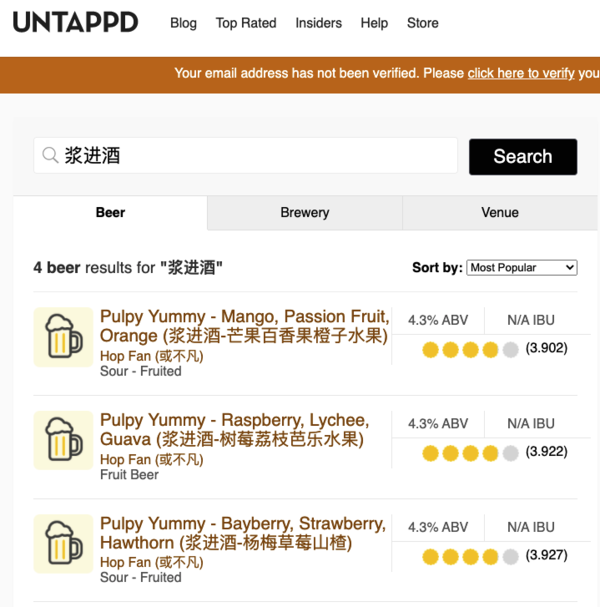The image size is (600, 607).
Task: Click 4.3% ABV on the Mango beer row
Action: pyautogui.click(x=438, y=320)
